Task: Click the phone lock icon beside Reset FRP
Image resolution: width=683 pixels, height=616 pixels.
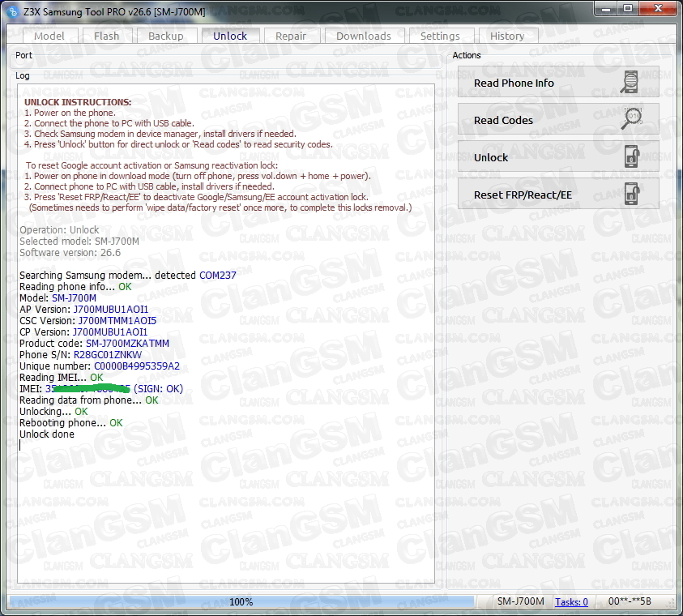Action: pos(632,195)
